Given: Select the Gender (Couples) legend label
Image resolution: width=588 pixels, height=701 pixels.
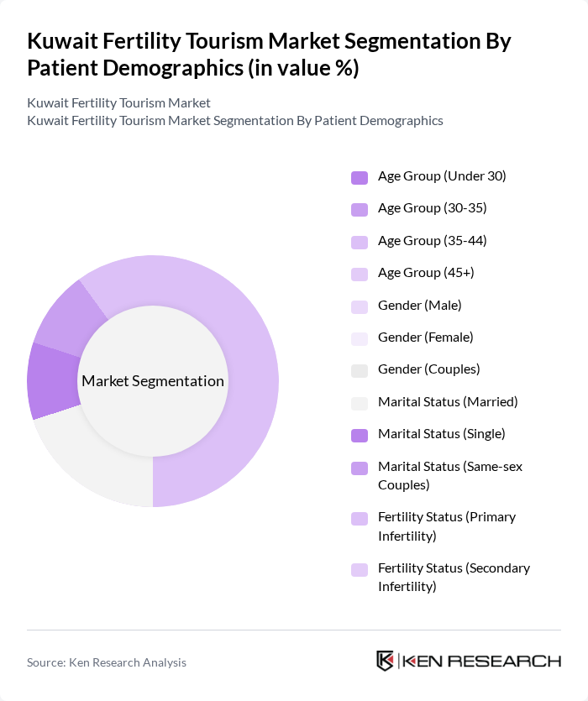Looking at the screenshot, I should pyautogui.click(x=428, y=369).
